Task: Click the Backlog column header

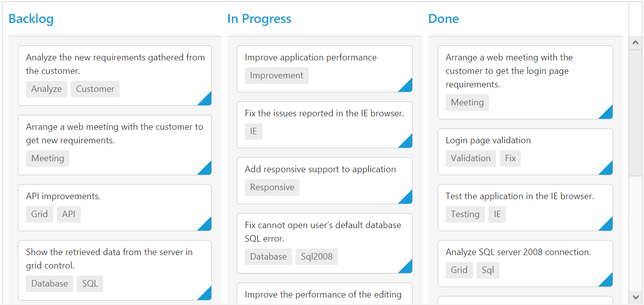Action: point(31,19)
